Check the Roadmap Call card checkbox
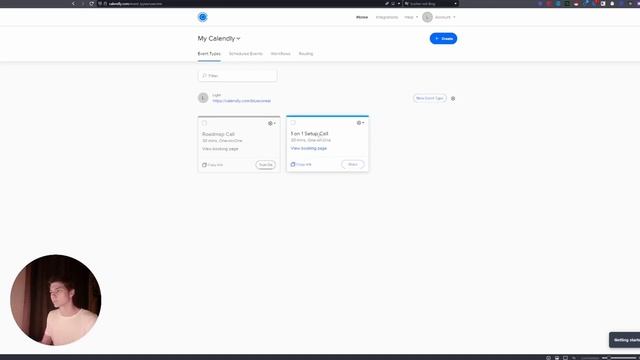Screen dimensions: 640x360 coord(204,123)
